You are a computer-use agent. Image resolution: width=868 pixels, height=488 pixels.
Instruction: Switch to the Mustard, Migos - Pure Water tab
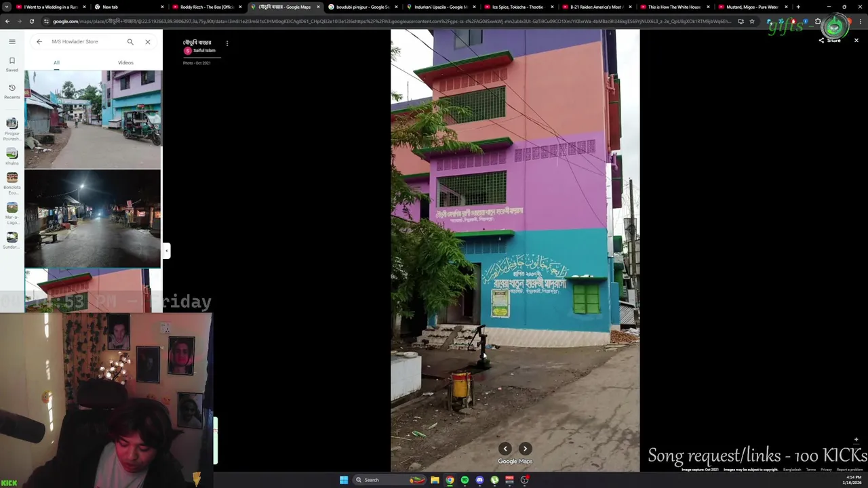[753, 7]
